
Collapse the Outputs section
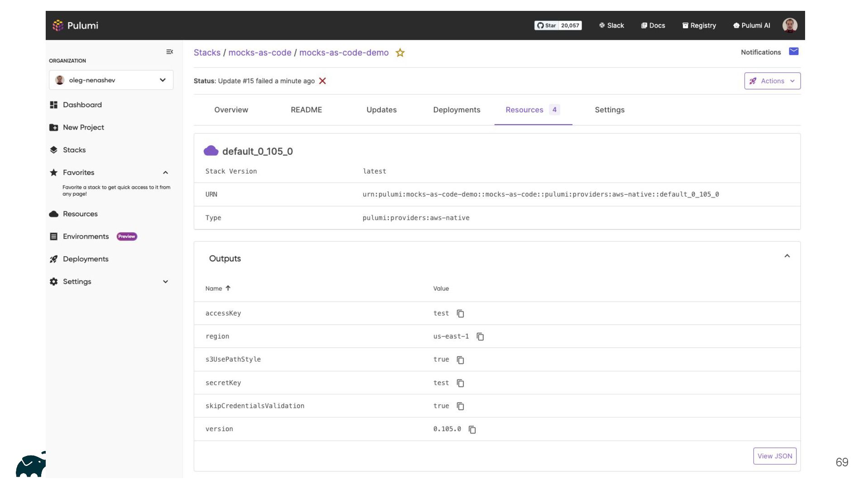(787, 256)
